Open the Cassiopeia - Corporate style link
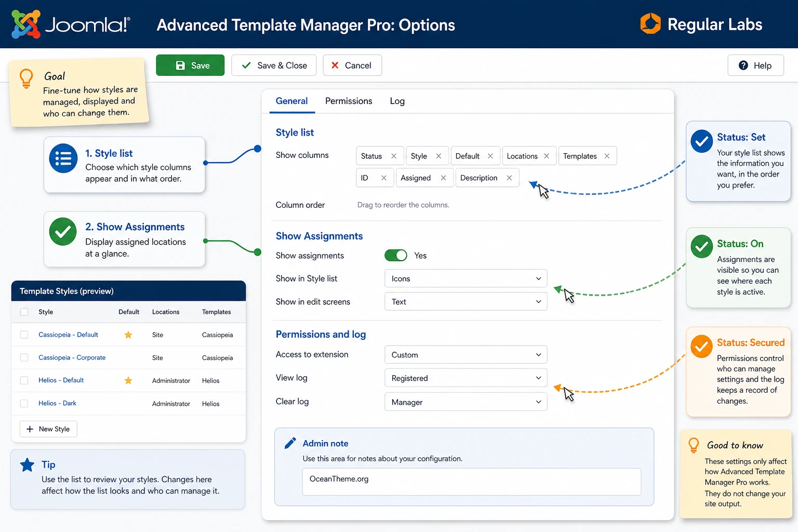Viewport: 798px width, 532px height. pos(72,357)
